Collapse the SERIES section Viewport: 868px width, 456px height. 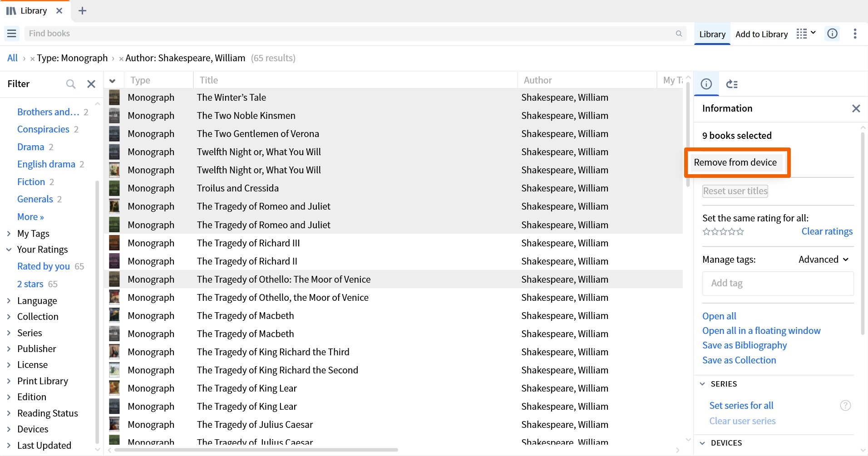(702, 384)
